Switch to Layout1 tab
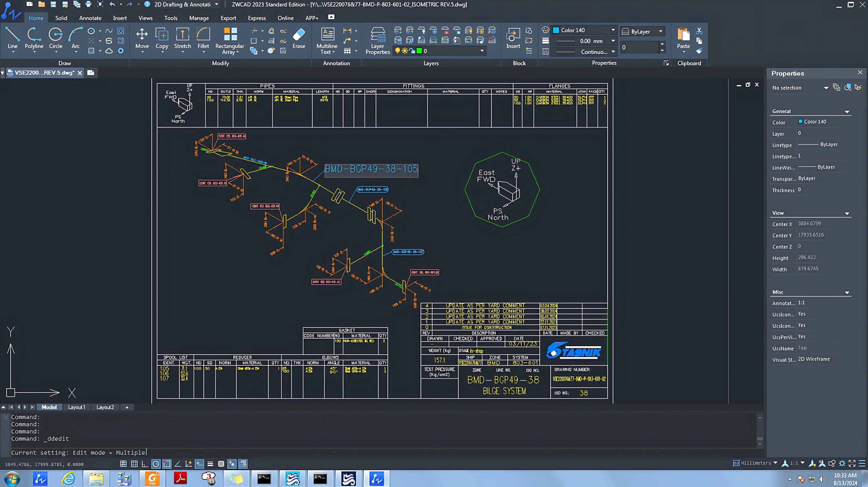 pyautogui.click(x=76, y=406)
